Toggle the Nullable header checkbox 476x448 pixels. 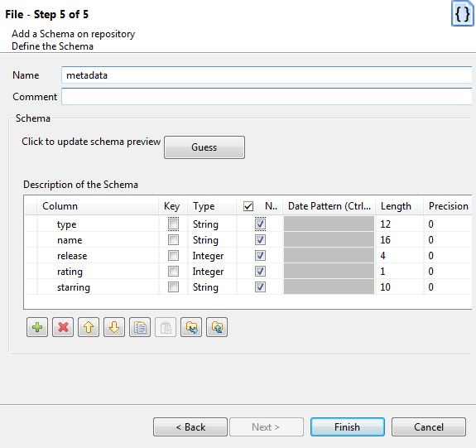coord(248,206)
